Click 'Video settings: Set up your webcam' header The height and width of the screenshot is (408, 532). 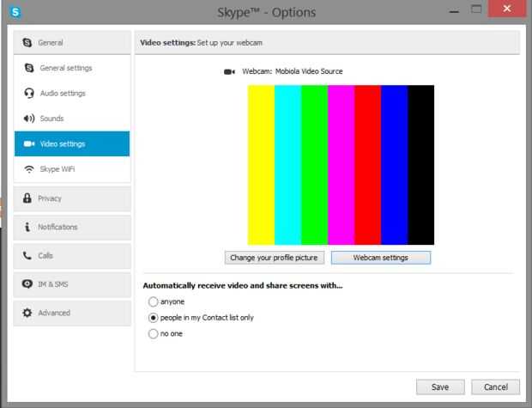(x=201, y=43)
